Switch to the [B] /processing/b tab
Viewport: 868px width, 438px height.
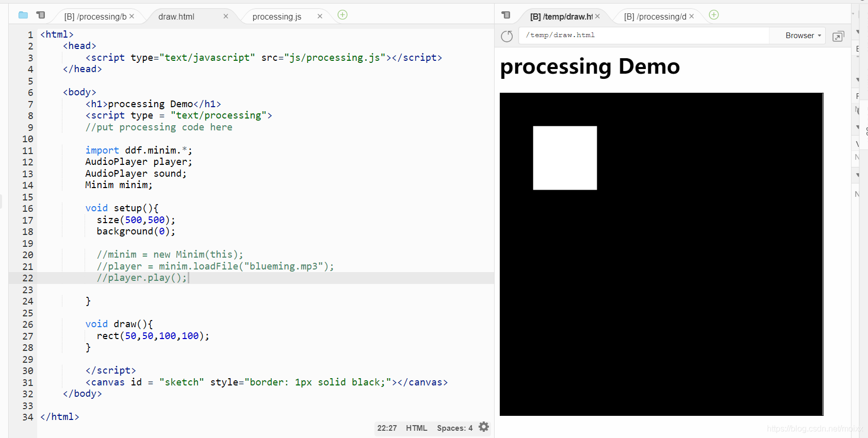(x=95, y=17)
